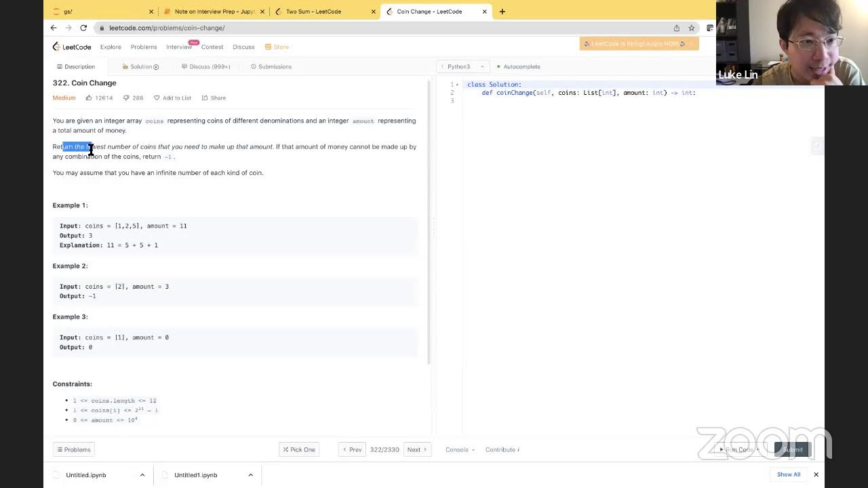
Task: Open the Python3 language dropdown
Action: [464, 66]
